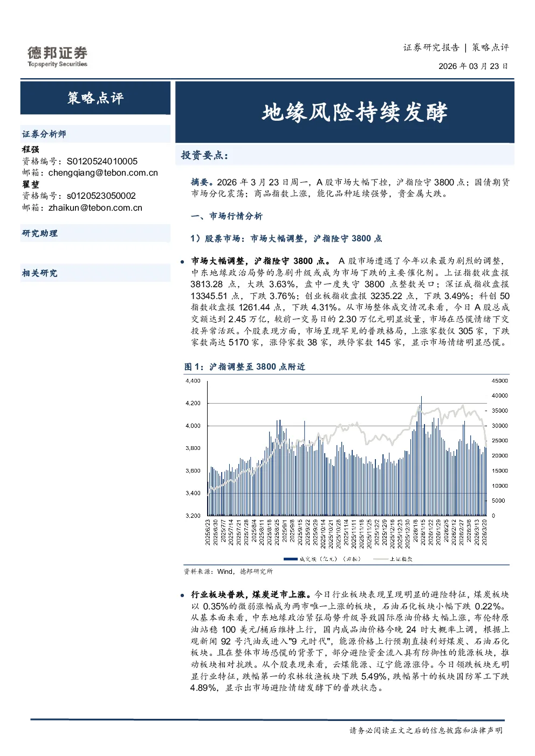The width and height of the screenshot is (535, 756).
Task: Click the analyst name 翟堃
Action: click(x=30, y=184)
